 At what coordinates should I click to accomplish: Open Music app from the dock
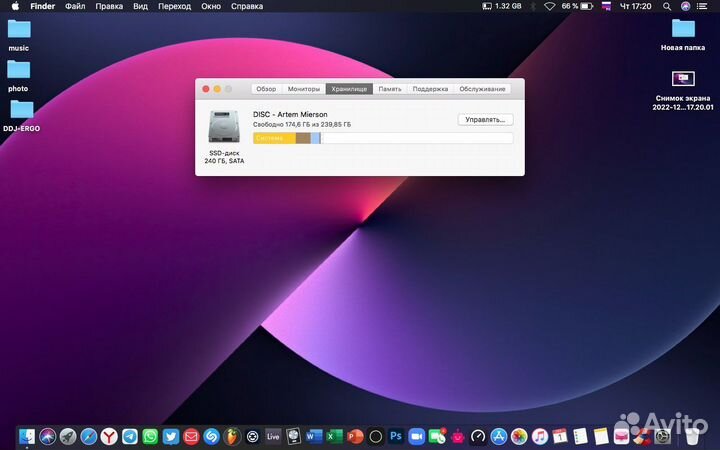pos(540,436)
